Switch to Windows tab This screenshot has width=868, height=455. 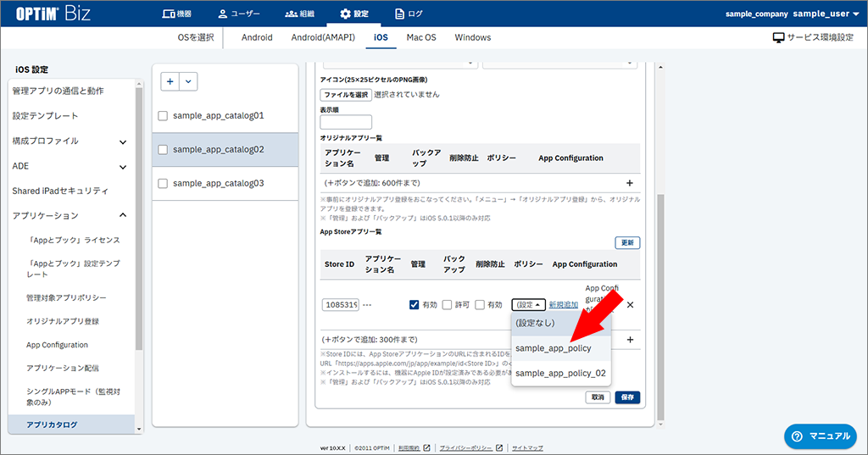point(473,37)
